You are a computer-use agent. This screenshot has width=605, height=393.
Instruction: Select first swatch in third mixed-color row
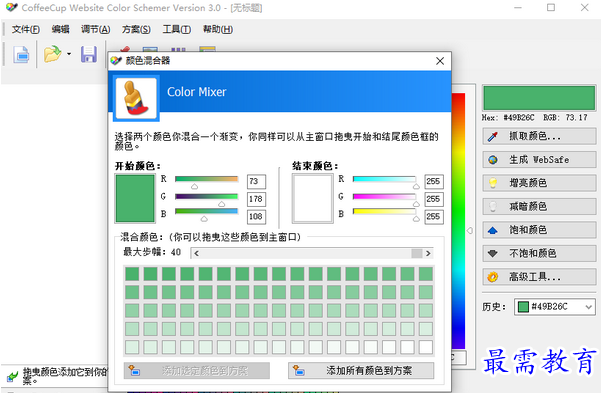pos(132,311)
